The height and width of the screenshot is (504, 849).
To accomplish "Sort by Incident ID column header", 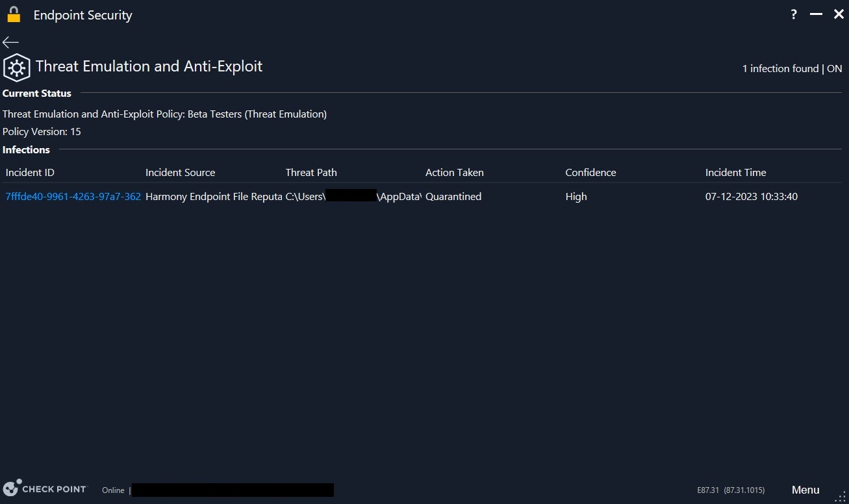I will (x=30, y=173).
